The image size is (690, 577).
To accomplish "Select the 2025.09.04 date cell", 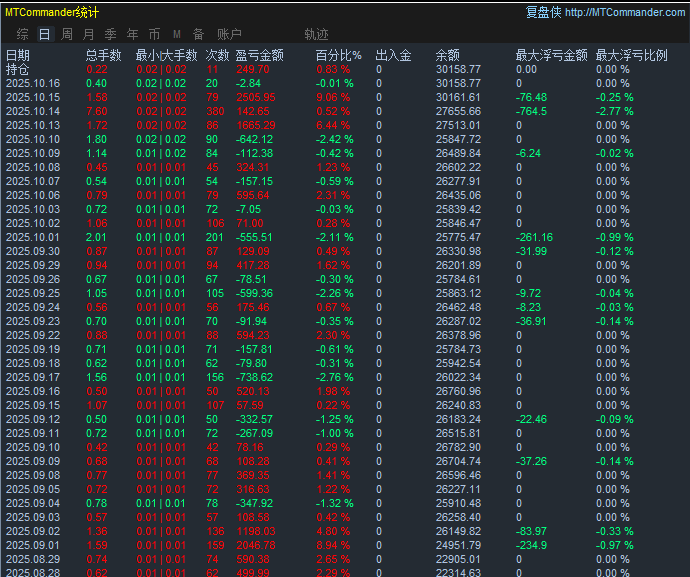I will click(x=33, y=503).
